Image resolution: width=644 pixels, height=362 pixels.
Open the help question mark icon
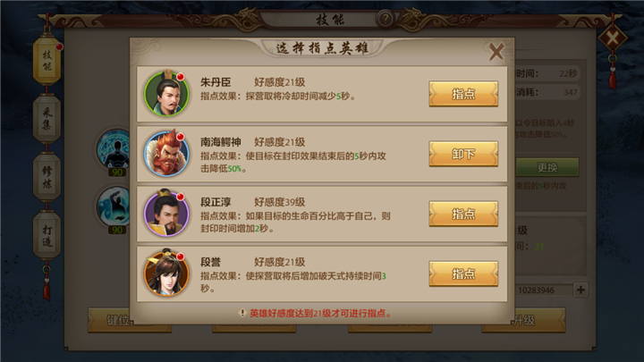(385, 19)
